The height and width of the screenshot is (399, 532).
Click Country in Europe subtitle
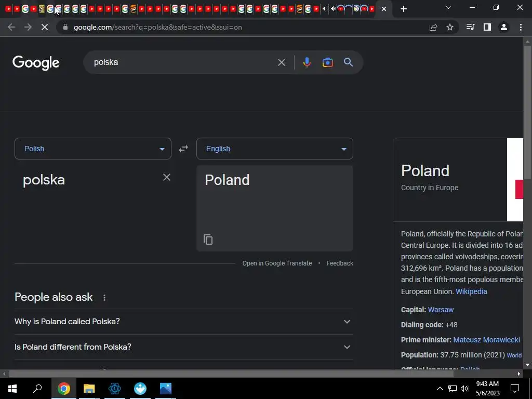430,188
